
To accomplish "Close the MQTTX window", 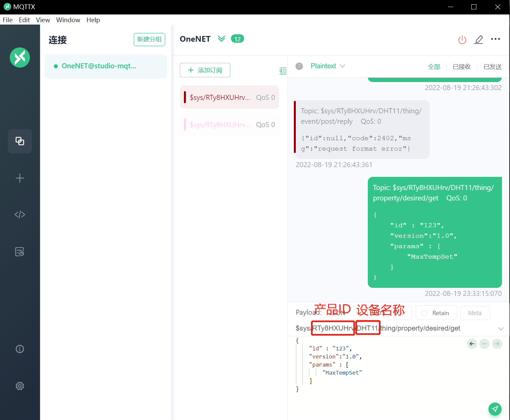I will [498, 7].
